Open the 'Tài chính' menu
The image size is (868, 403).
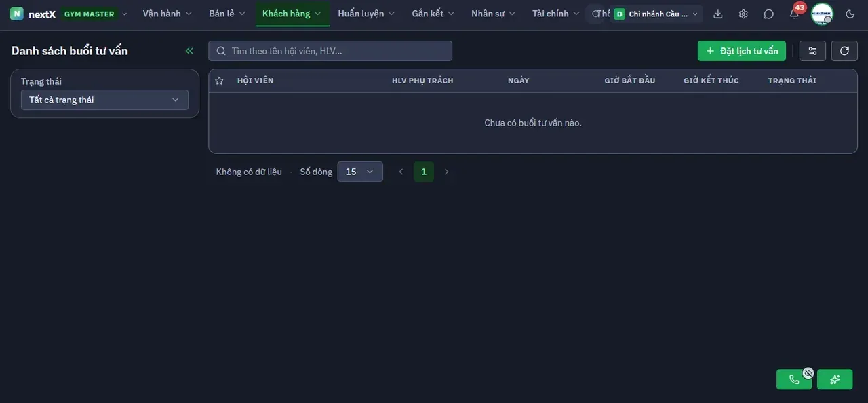(x=556, y=14)
